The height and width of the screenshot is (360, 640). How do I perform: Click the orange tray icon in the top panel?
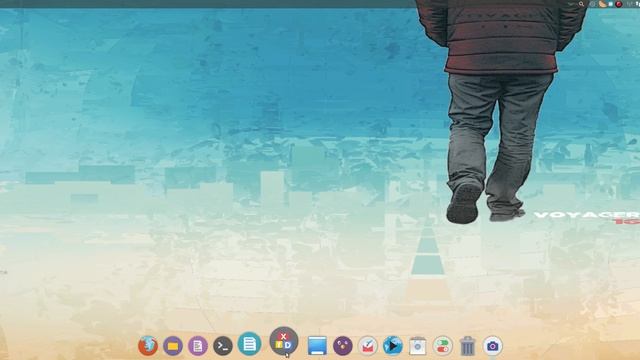[603, 4]
